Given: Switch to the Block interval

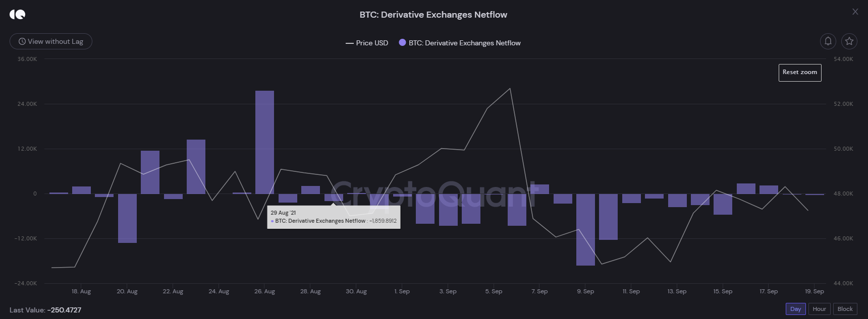Looking at the screenshot, I should [845, 309].
